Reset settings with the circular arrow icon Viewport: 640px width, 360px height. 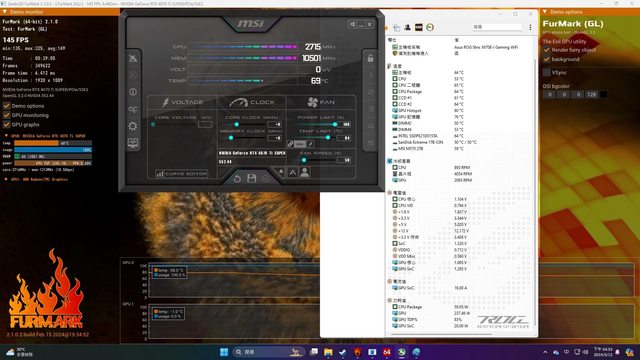[237, 178]
